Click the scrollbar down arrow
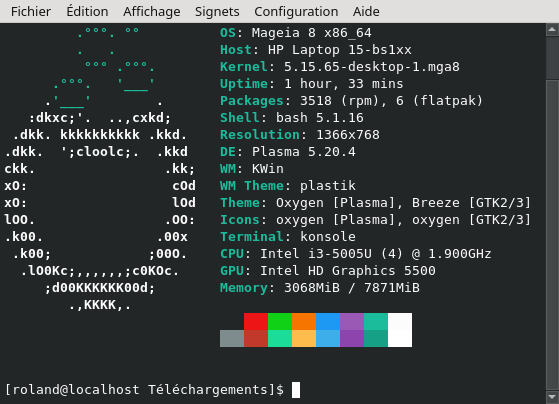 pyautogui.click(x=552, y=397)
